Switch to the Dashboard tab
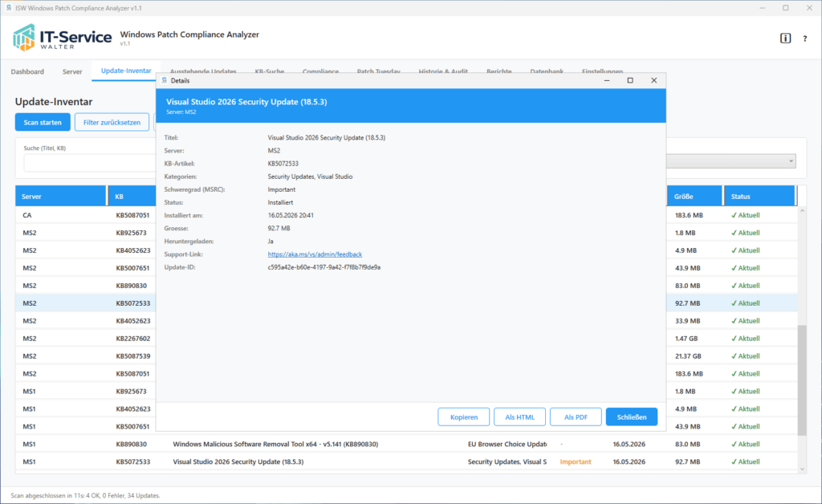 point(27,71)
